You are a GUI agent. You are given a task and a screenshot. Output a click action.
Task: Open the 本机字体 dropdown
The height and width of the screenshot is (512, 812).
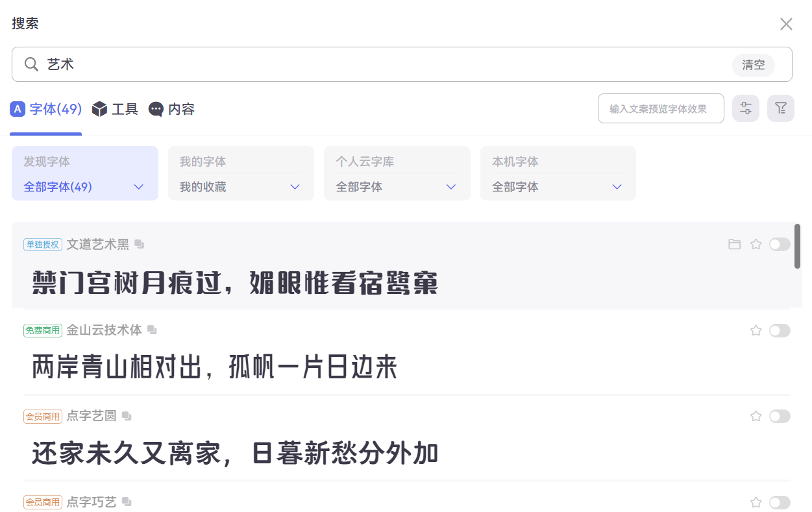(x=558, y=187)
